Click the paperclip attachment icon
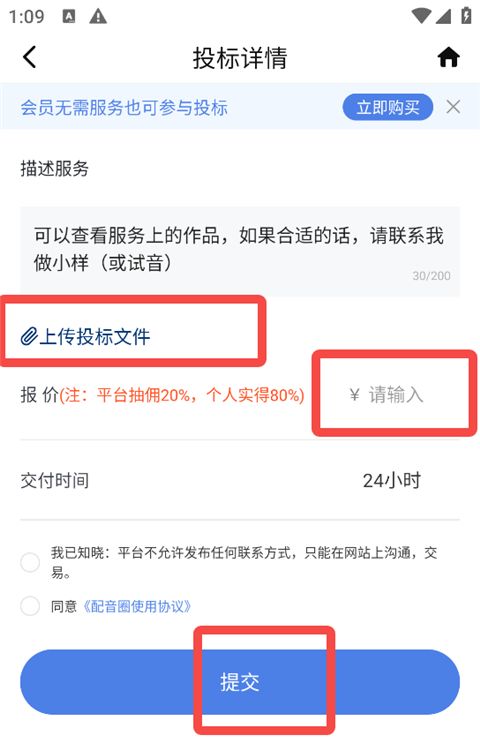 point(29,336)
